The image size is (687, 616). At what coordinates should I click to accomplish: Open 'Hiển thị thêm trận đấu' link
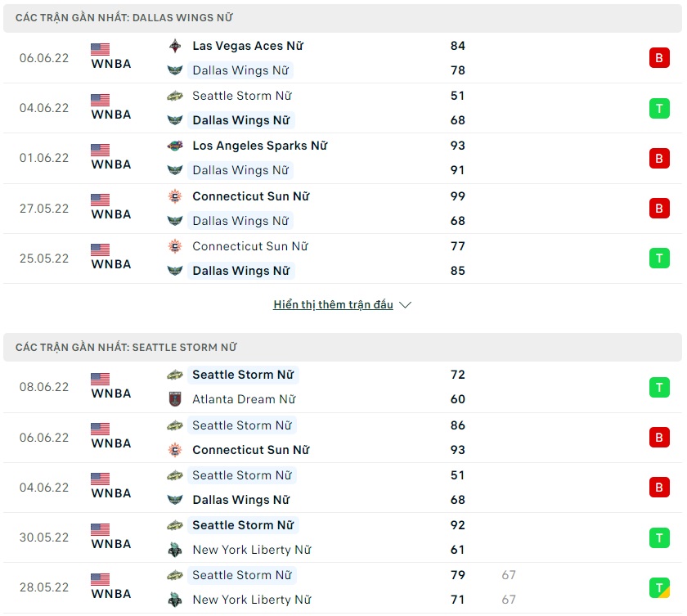click(333, 305)
